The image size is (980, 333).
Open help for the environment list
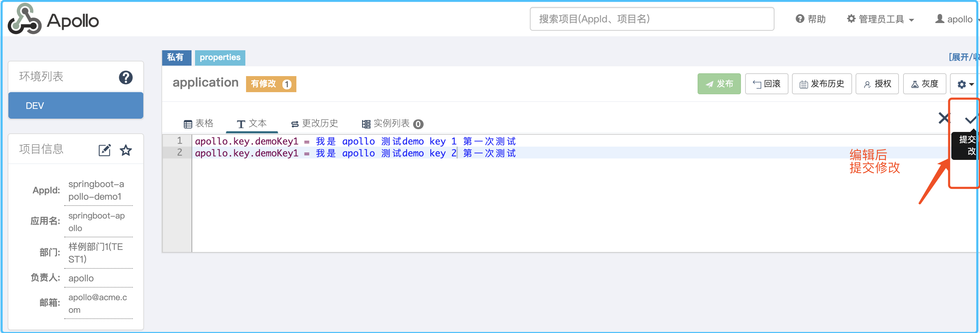click(x=125, y=77)
